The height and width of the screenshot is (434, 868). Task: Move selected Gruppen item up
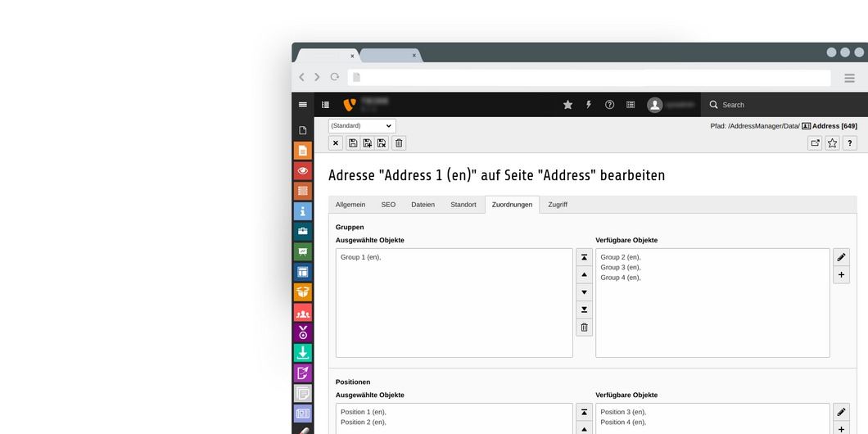584,274
